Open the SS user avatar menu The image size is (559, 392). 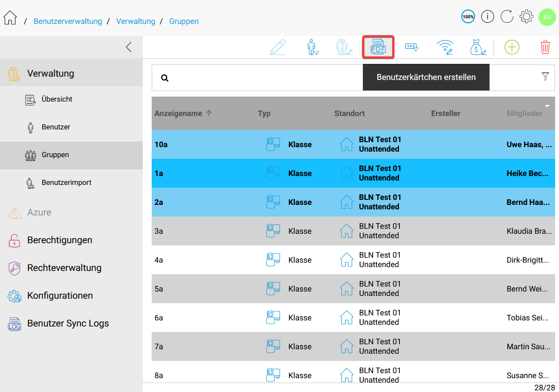coord(547,17)
